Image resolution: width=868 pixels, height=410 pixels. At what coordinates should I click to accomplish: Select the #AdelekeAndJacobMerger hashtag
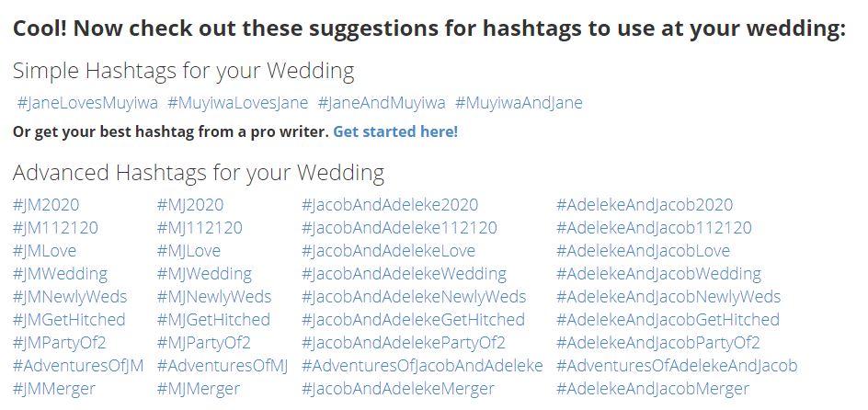653,389
